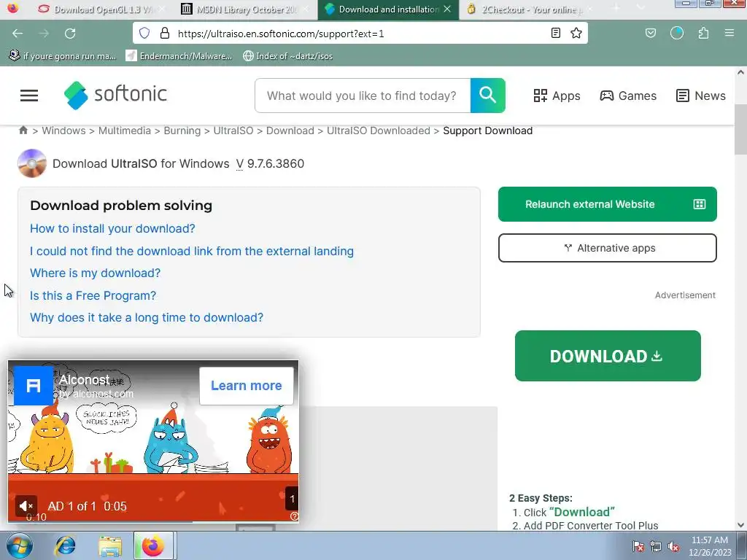The height and width of the screenshot is (560, 747).
Task: Open 'Why does it take a long time' link
Action: [x=146, y=318]
